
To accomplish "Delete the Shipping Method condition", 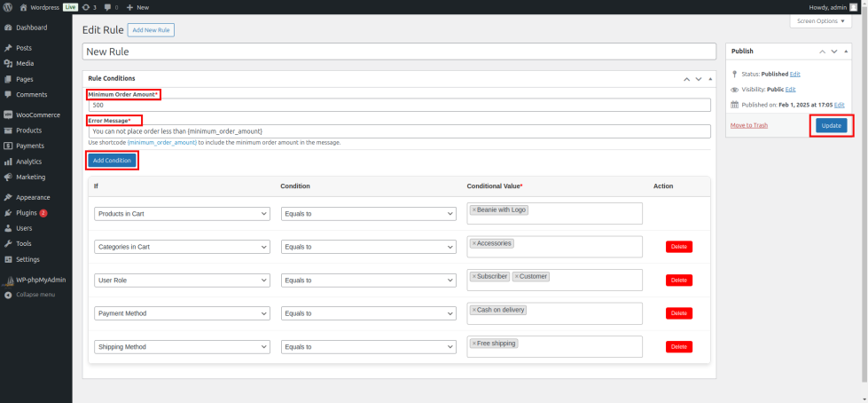I will [678, 347].
